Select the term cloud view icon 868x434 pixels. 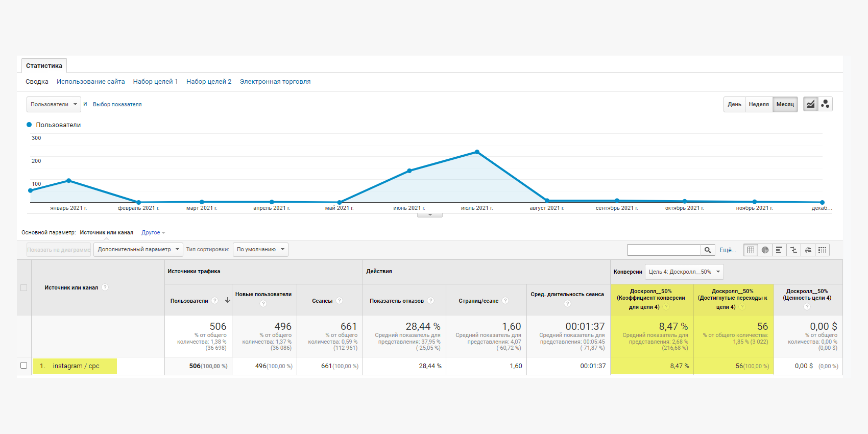pyautogui.click(x=808, y=250)
